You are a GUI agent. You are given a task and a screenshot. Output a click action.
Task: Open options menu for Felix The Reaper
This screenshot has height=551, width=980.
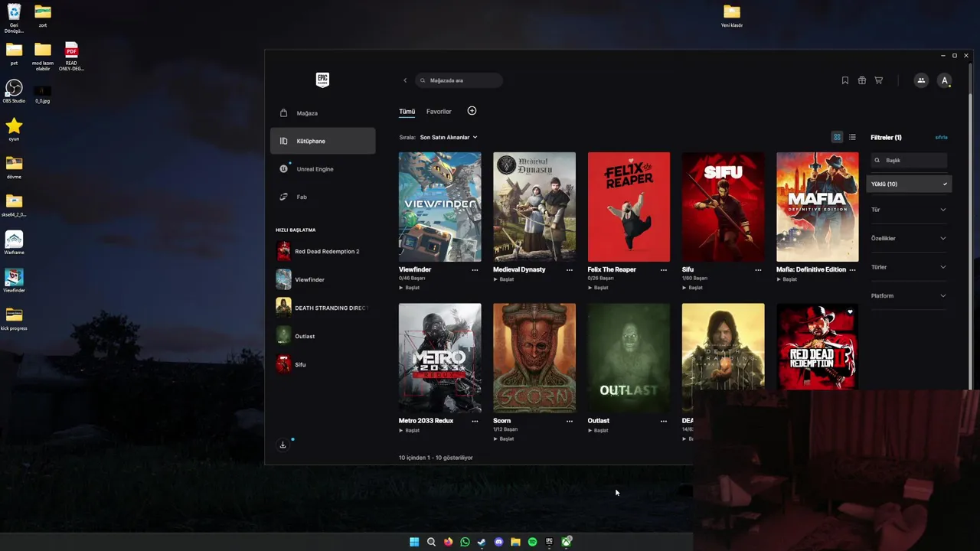[x=664, y=269]
